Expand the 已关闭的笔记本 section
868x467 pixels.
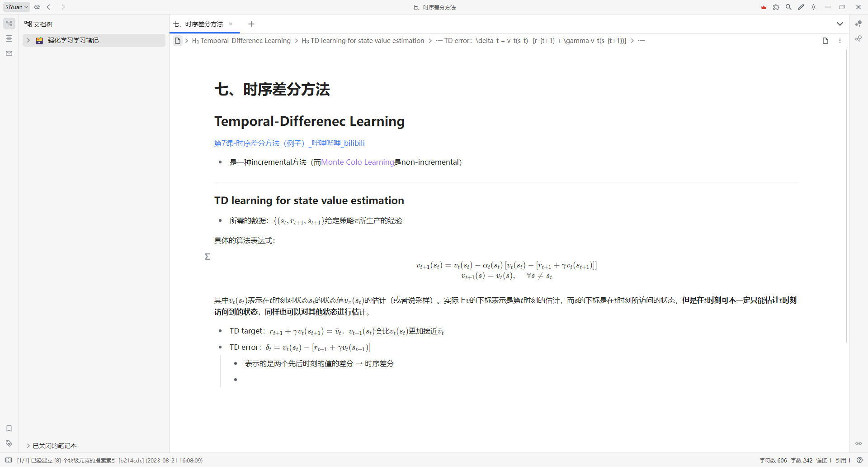pyautogui.click(x=28, y=446)
